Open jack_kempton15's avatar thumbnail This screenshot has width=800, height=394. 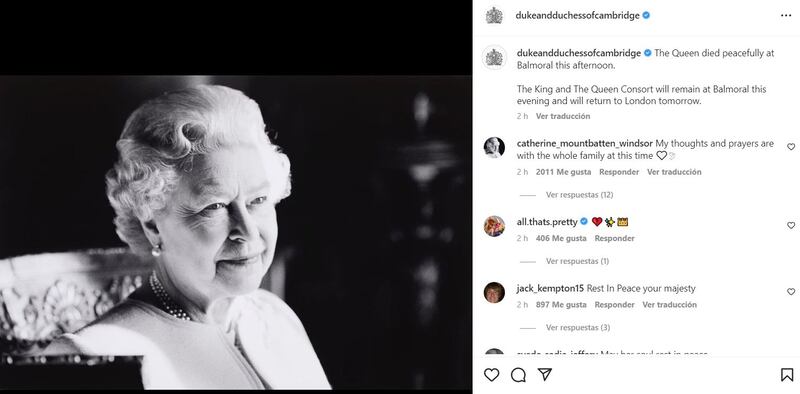pos(494,292)
